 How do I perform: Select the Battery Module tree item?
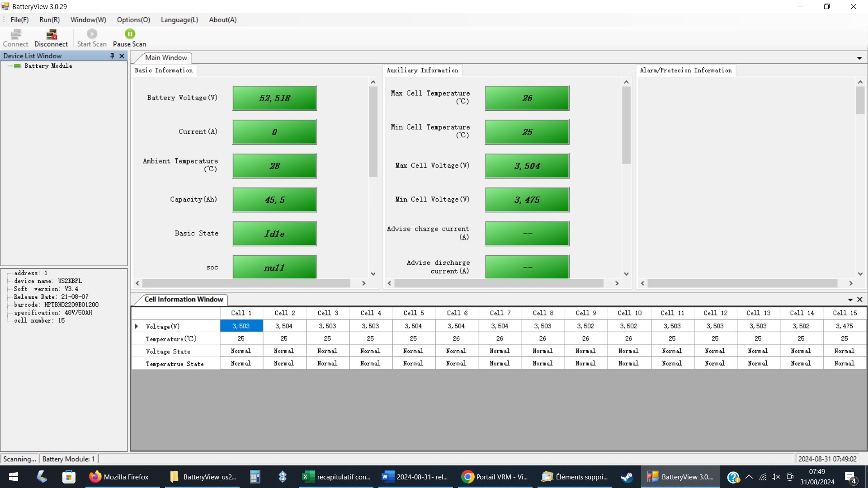(x=48, y=66)
